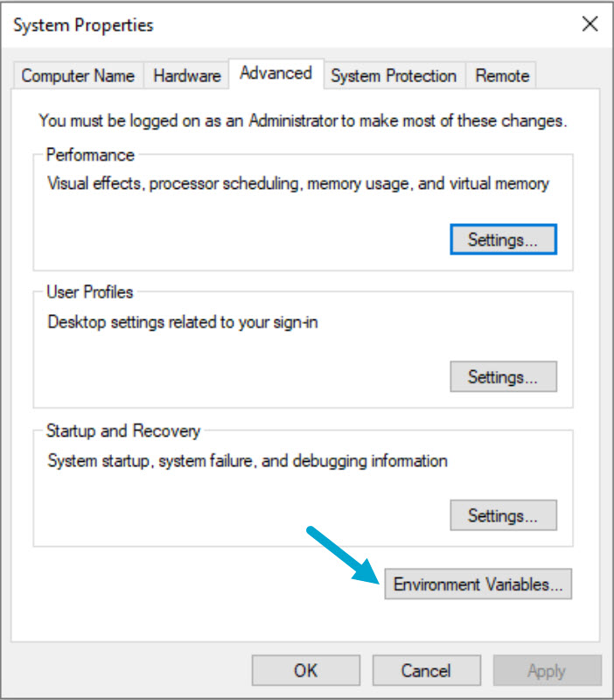Close the System Properties window
614x700 pixels.
tap(590, 24)
